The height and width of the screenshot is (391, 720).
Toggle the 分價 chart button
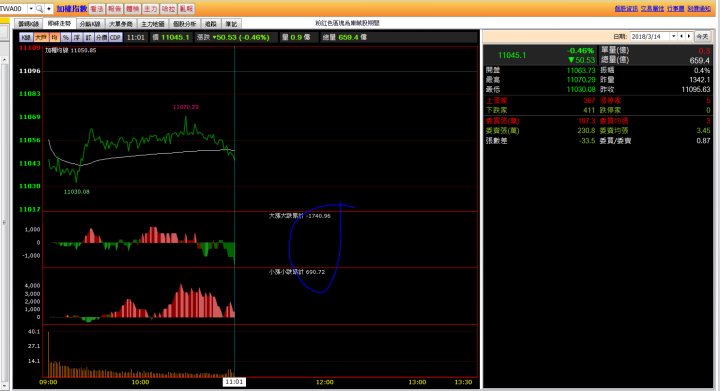(101, 38)
